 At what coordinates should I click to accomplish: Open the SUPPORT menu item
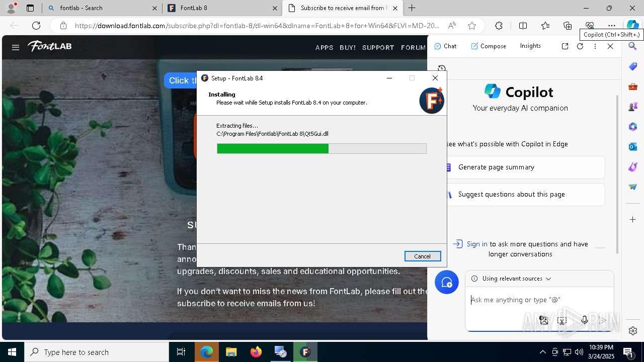coord(378,47)
